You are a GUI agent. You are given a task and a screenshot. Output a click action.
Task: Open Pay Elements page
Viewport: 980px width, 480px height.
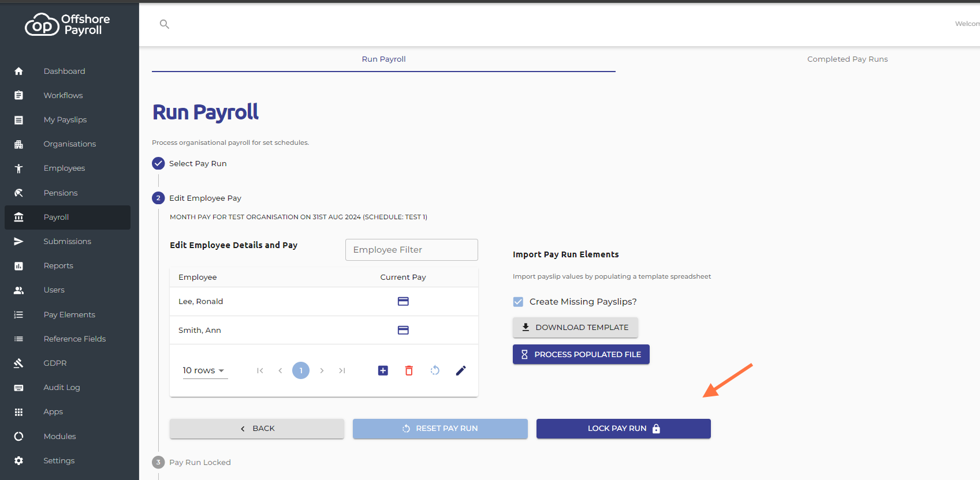point(68,314)
